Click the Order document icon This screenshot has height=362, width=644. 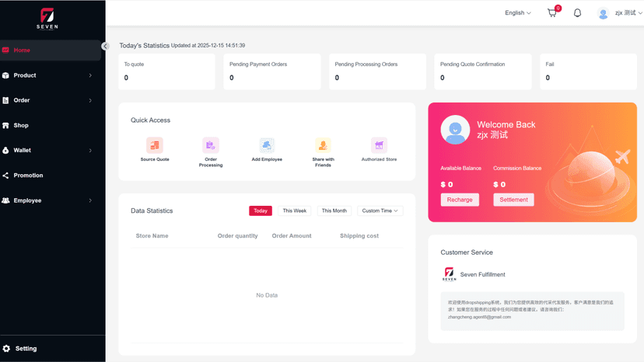(x=5, y=100)
